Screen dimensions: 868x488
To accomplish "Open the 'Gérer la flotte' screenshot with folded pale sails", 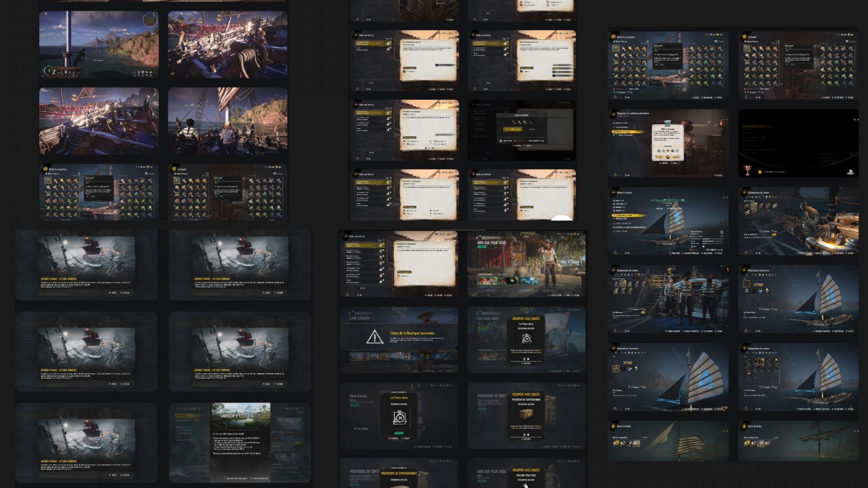I will [668, 441].
